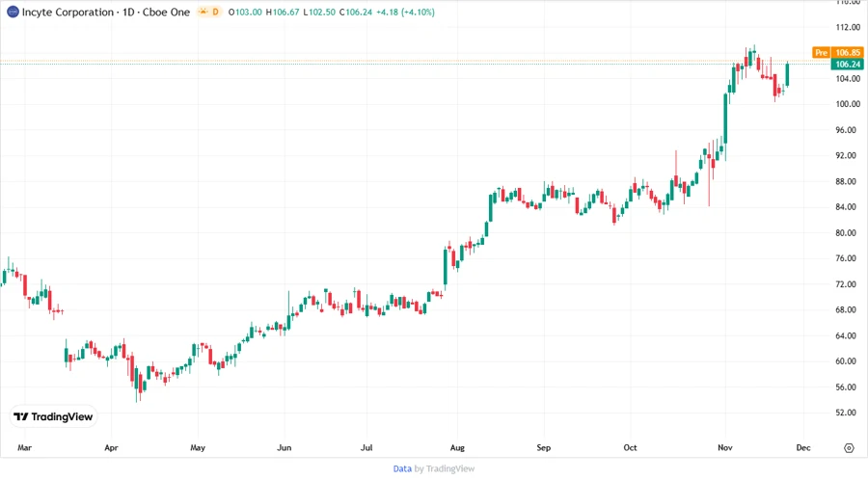Click the close value C106.24
The width and height of the screenshot is (868, 480).
point(356,12)
